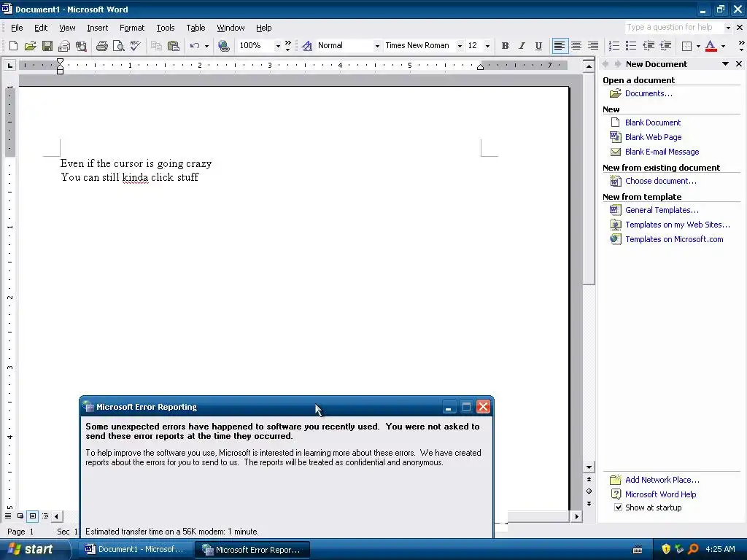Select Align Right paragraph alignment
747x560 pixels.
click(592, 46)
